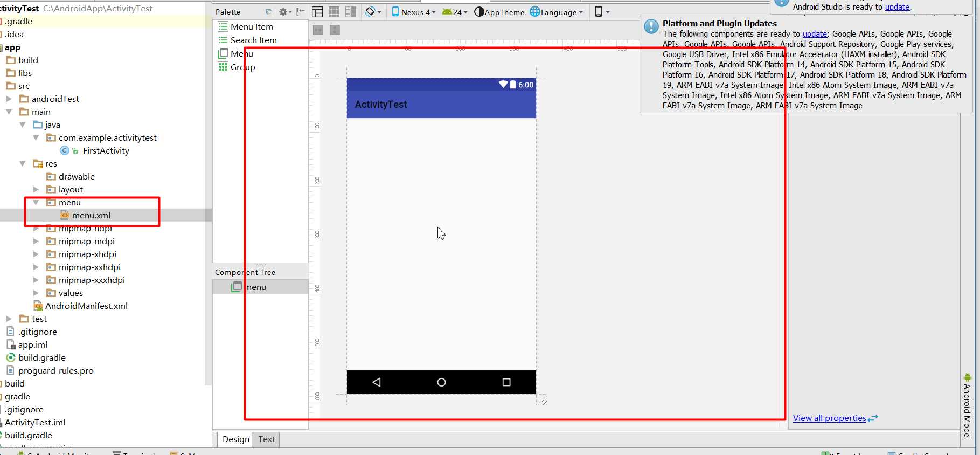The height and width of the screenshot is (455, 980).
Task: Click the back button on the preview phone
Action: 377,382
